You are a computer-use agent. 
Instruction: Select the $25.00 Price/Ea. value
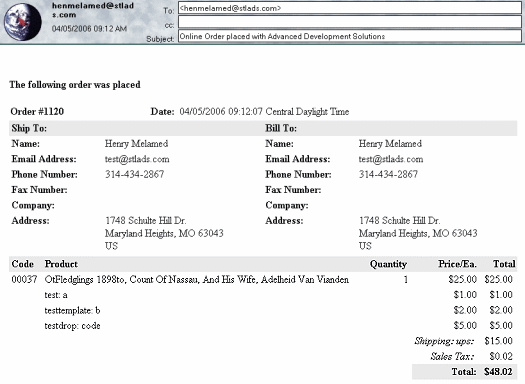[463, 280]
